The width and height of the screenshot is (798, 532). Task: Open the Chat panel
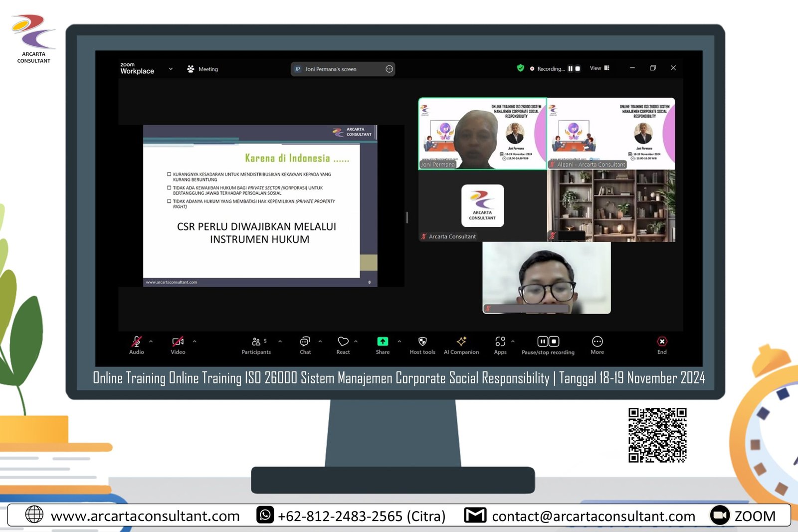point(305,342)
